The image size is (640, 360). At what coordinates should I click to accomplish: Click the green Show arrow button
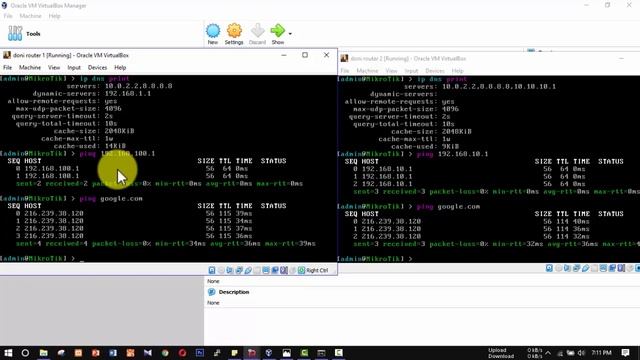click(x=278, y=34)
